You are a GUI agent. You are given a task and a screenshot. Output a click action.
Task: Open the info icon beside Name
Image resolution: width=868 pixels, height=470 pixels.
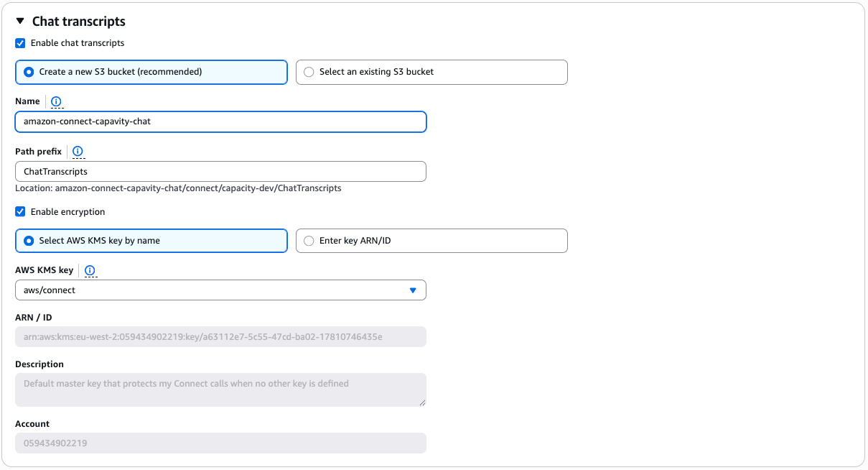tap(57, 101)
